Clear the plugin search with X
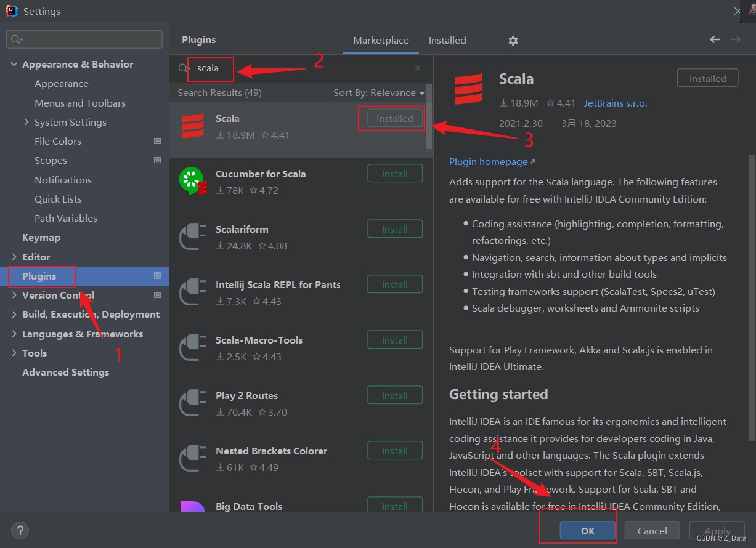Viewport: 756px width, 548px height. 418,68
